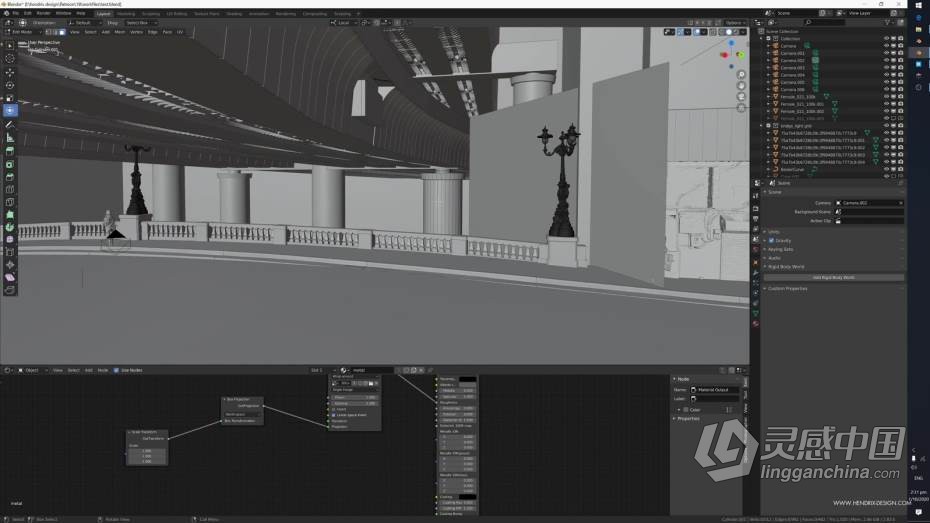The height and width of the screenshot is (523, 930).
Task: Select the Loop Cut tool
Action: [10, 190]
